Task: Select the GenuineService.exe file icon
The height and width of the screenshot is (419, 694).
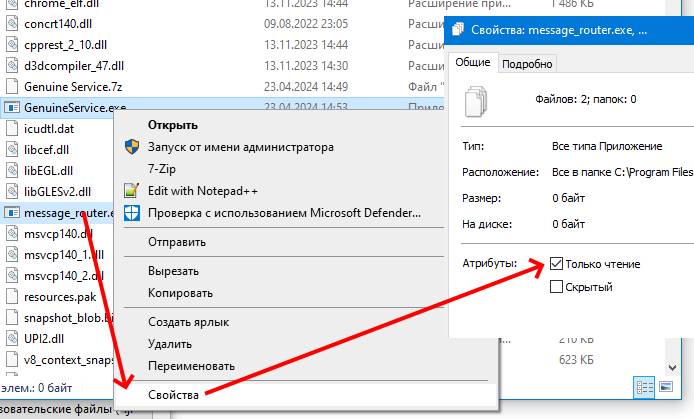Action: pos(12,107)
